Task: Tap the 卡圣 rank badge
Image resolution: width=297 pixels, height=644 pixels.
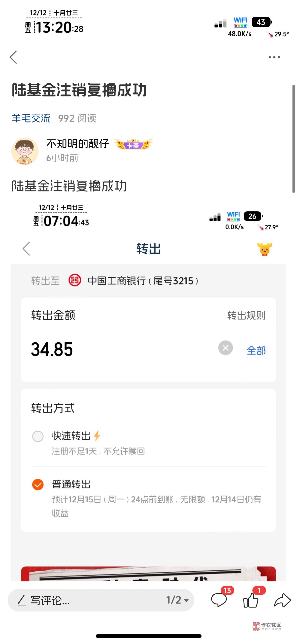Action: pos(133,144)
